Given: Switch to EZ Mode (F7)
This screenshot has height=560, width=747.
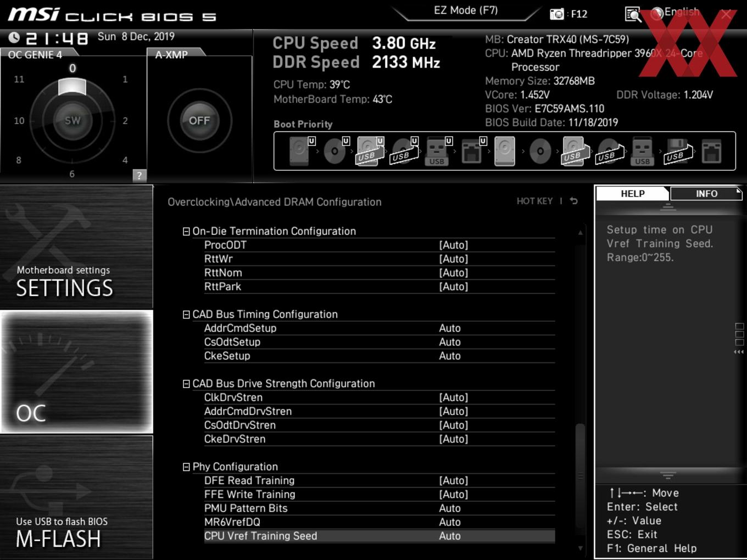Looking at the screenshot, I should pos(466,10).
